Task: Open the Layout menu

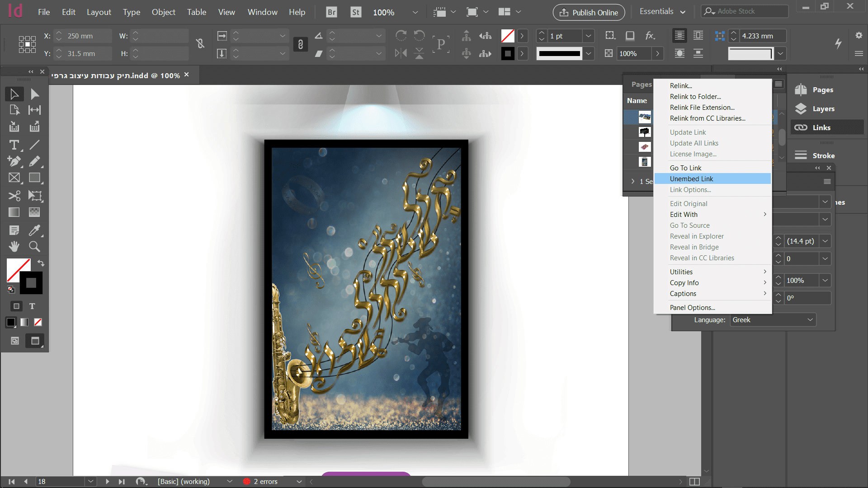Action: (99, 12)
